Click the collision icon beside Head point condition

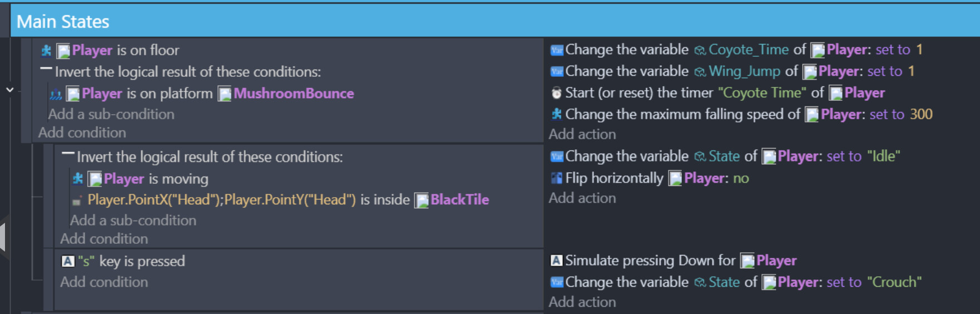click(77, 200)
